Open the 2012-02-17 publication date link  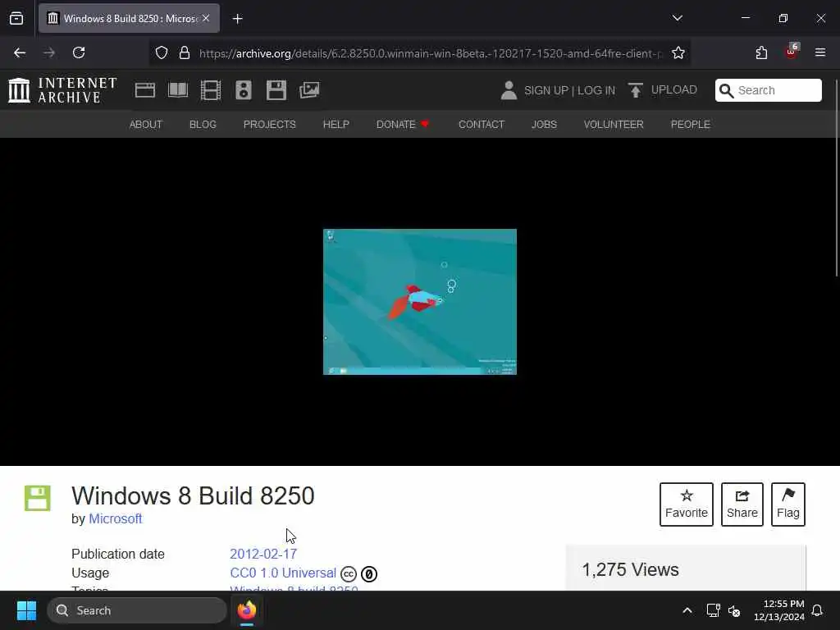coord(263,554)
